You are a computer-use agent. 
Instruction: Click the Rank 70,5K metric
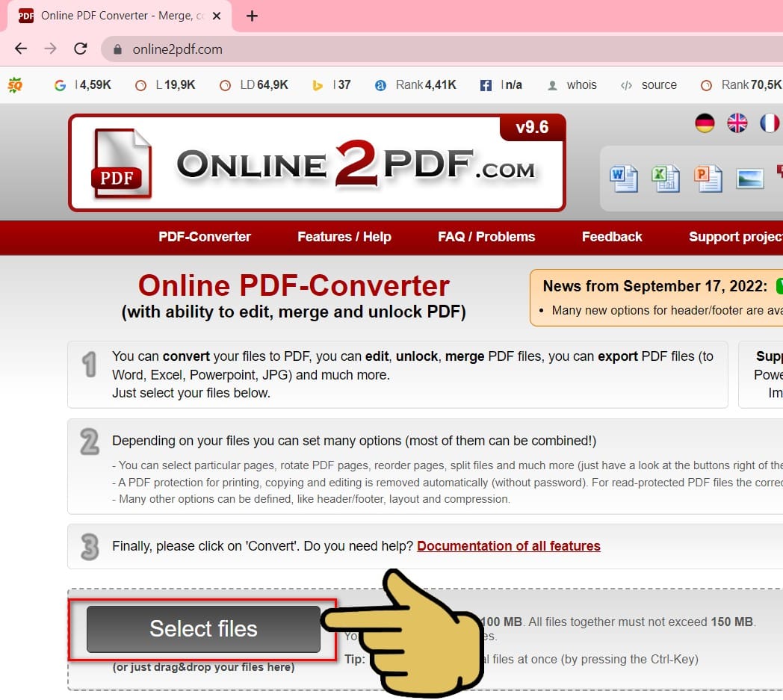point(741,85)
